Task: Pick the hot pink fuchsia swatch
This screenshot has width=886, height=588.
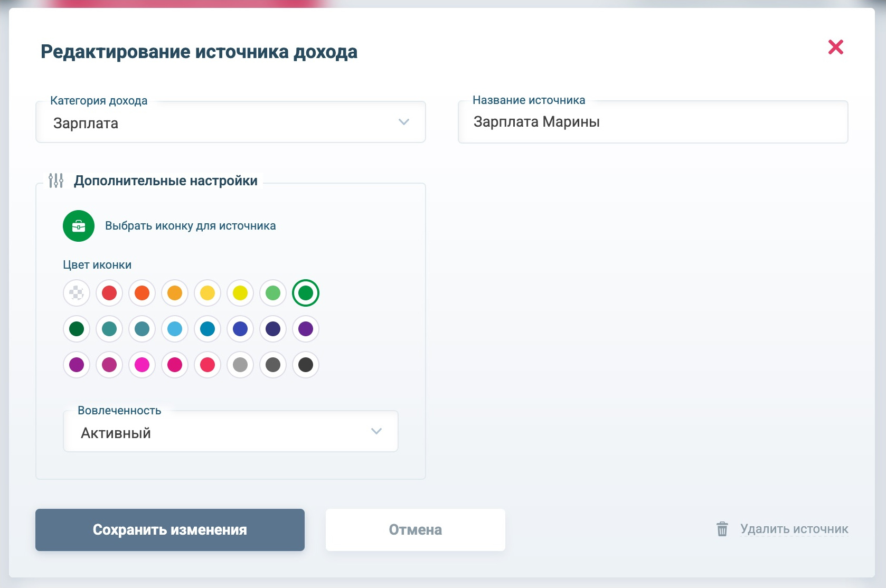Action: pyautogui.click(x=142, y=365)
